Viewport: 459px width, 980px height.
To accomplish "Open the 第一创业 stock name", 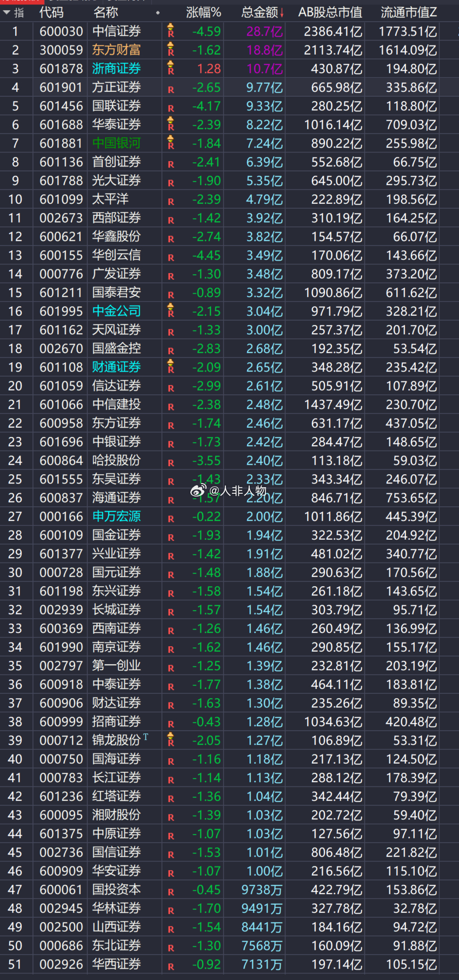I will coord(116,666).
